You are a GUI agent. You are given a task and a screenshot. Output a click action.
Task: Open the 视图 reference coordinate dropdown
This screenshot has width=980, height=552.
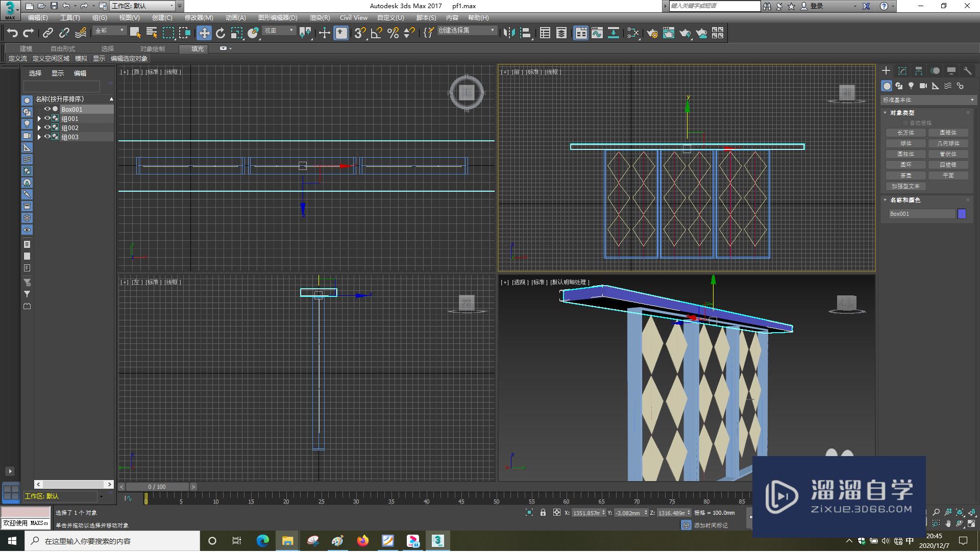coord(279,31)
